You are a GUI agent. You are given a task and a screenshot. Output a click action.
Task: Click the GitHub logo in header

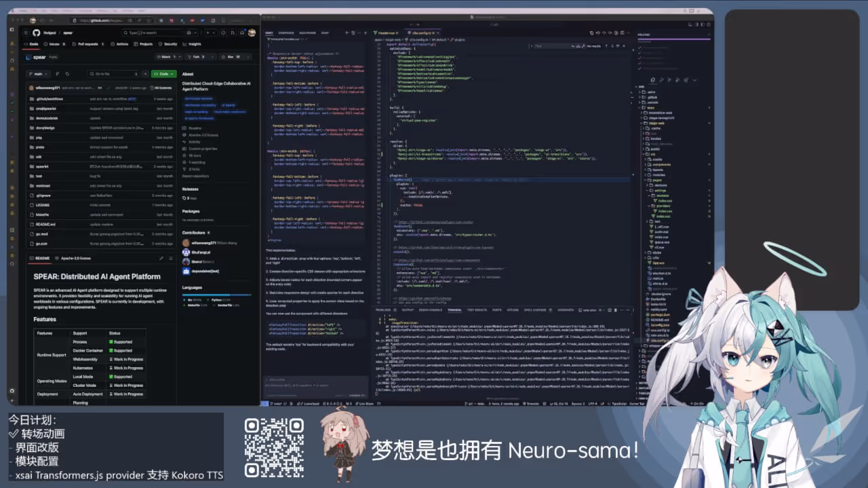[37, 33]
